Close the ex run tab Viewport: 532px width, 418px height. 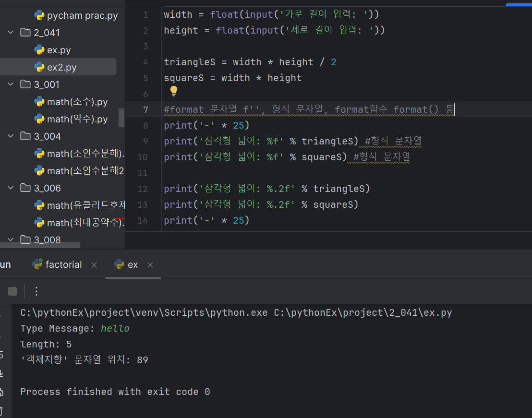point(150,265)
